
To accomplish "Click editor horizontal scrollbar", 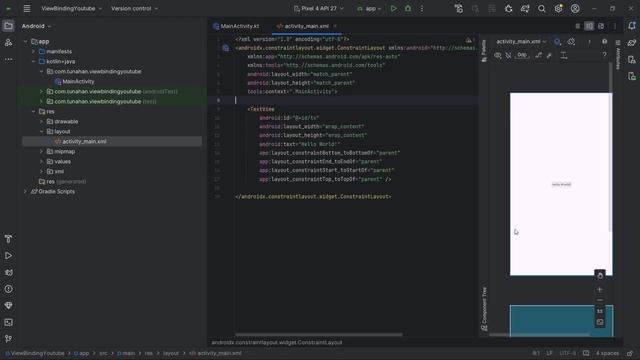I will coord(319,334).
